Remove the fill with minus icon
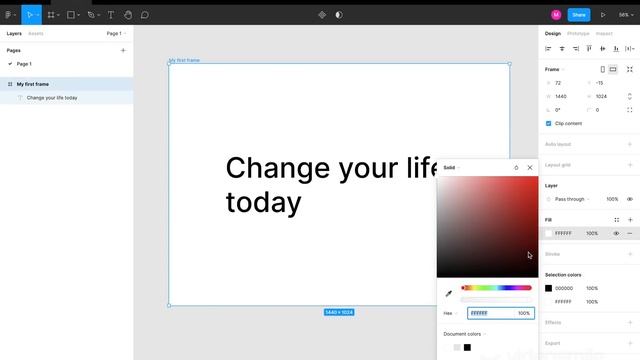Image resolution: width=640 pixels, height=360 pixels. (x=630, y=233)
